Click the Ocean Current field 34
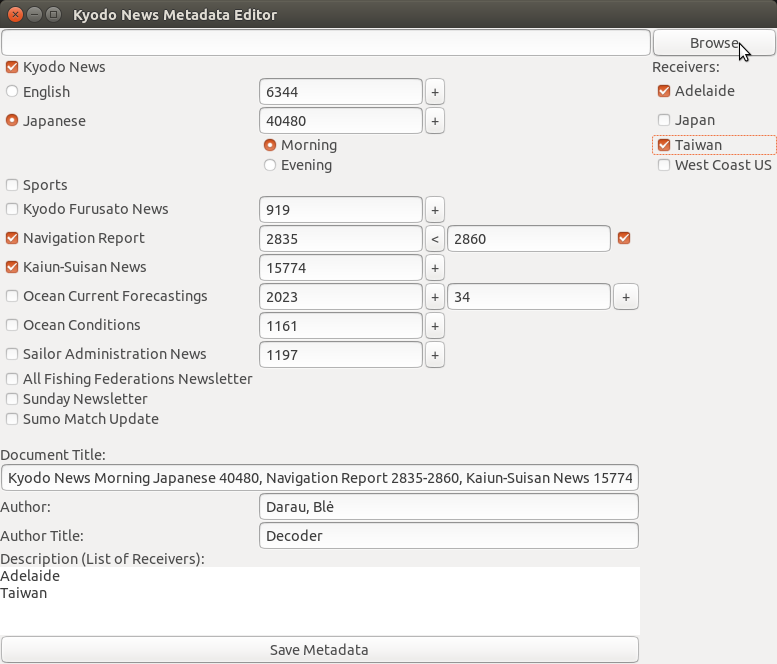Screen dimensions: 777x664 (x=529, y=297)
